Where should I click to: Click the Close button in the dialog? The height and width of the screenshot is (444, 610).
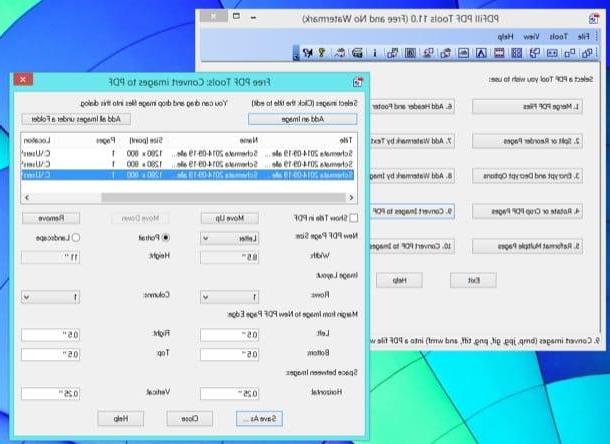(190, 419)
